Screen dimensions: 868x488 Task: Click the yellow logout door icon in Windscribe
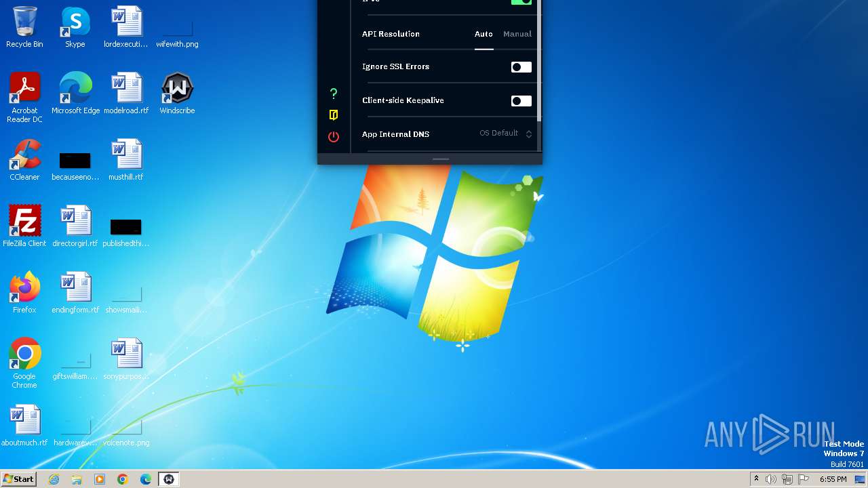333,115
